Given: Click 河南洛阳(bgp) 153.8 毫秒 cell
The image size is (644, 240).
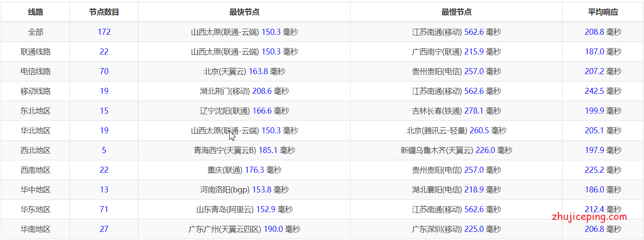Looking at the screenshot, I should coord(244,190).
